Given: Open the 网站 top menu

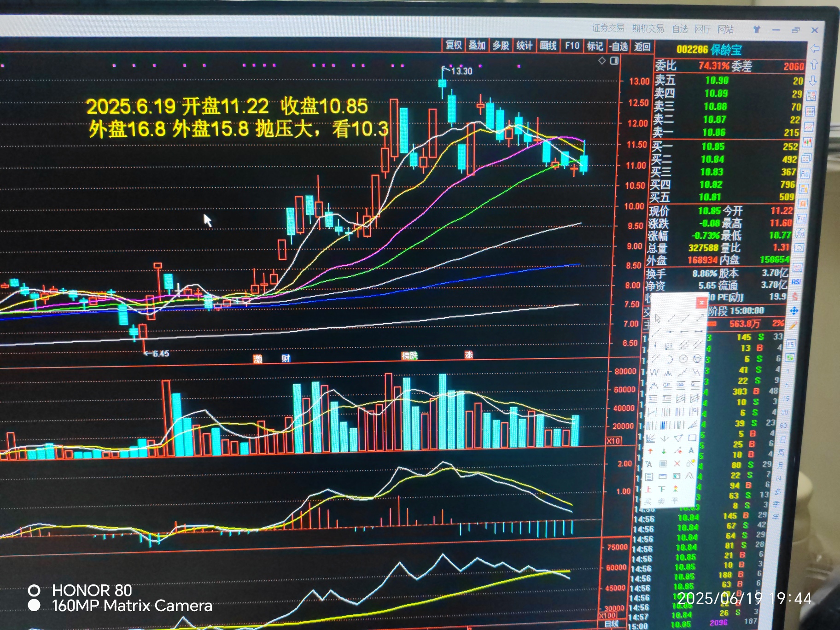Looking at the screenshot, I should pos(725,29).
